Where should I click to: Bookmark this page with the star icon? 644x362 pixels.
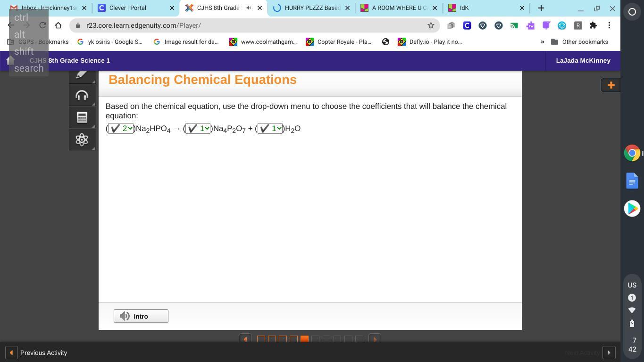[x=431, y=25]
